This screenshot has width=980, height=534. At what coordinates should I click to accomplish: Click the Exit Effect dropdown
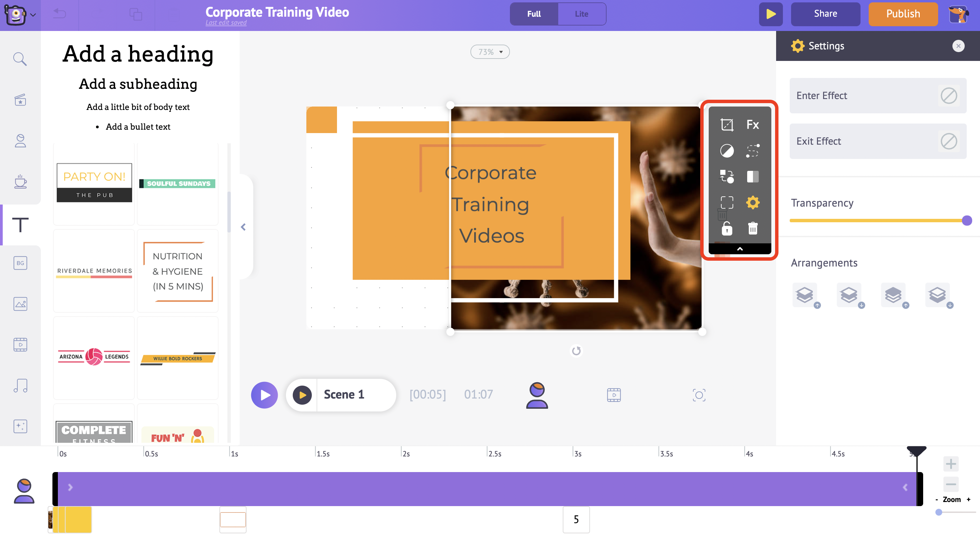878,141
